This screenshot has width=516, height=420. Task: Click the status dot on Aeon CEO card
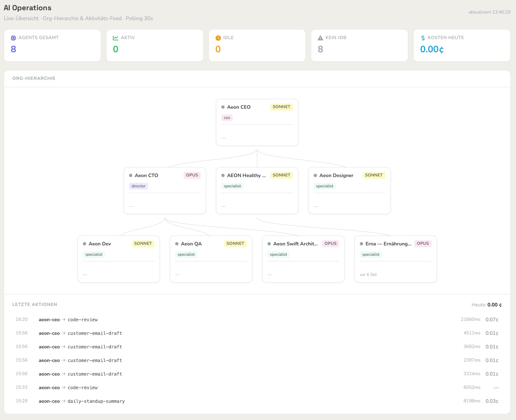[223, 107]
